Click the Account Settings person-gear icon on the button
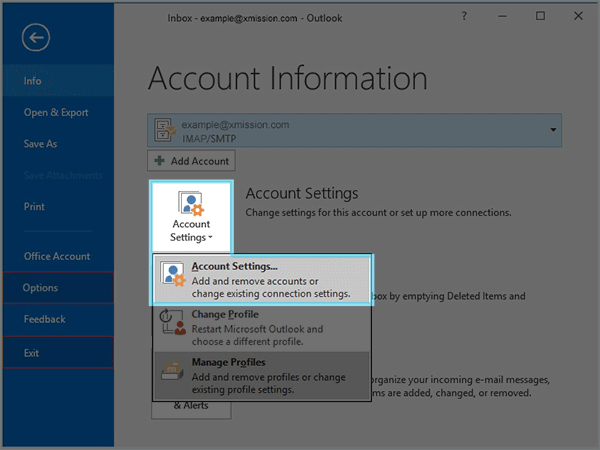Image resolution: width=600 pixels, height=450 pixels. pos(191,203)
